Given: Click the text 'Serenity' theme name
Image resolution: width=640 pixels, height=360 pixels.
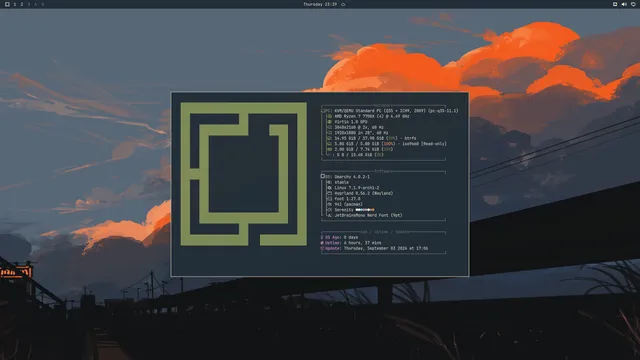Looking at the screenshot, I should 344,210.
